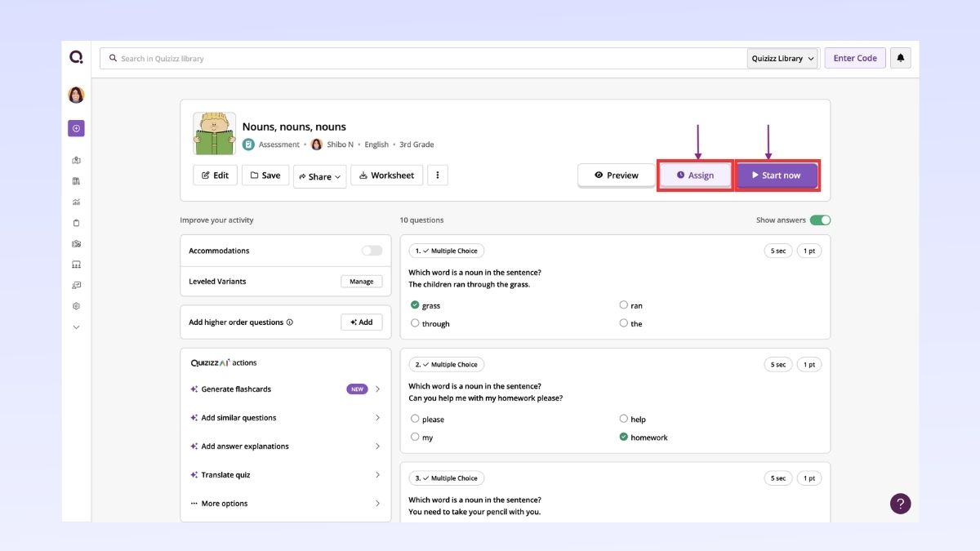Click question 3 Multiple Choice type tag
Image resolution: width=980 pixels, height=551 pixels.
tap(446, 478)
